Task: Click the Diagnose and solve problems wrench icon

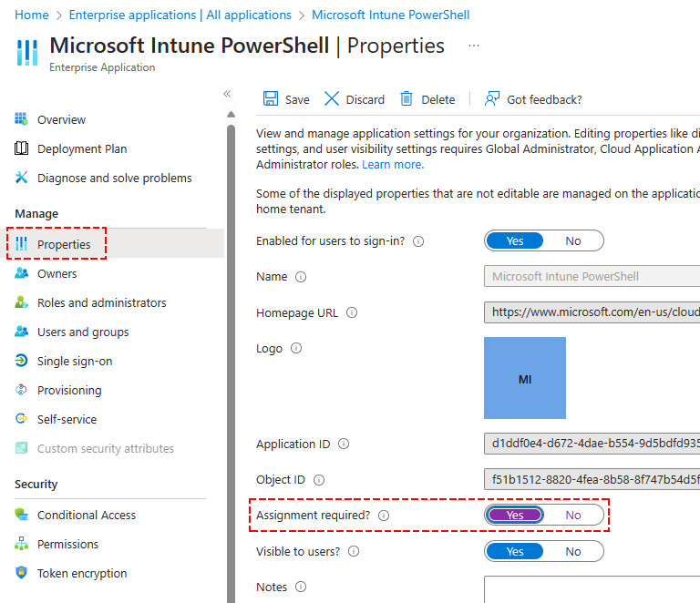Action: 21,177
